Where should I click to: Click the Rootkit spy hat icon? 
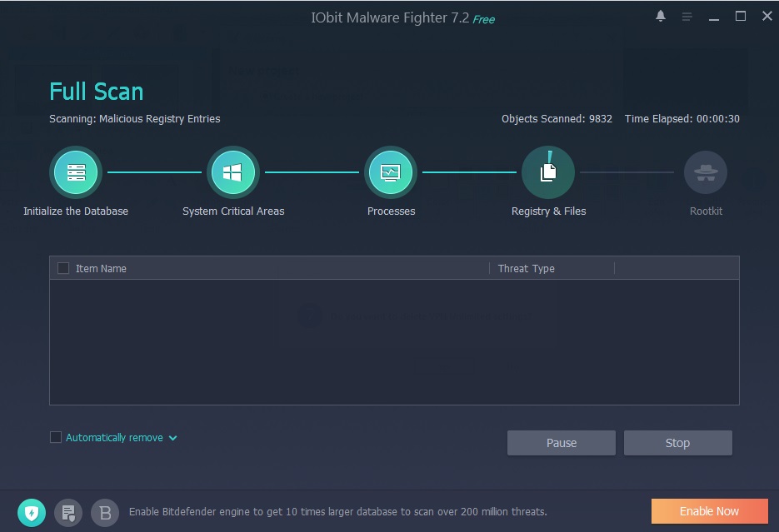(x=706, y=172)
